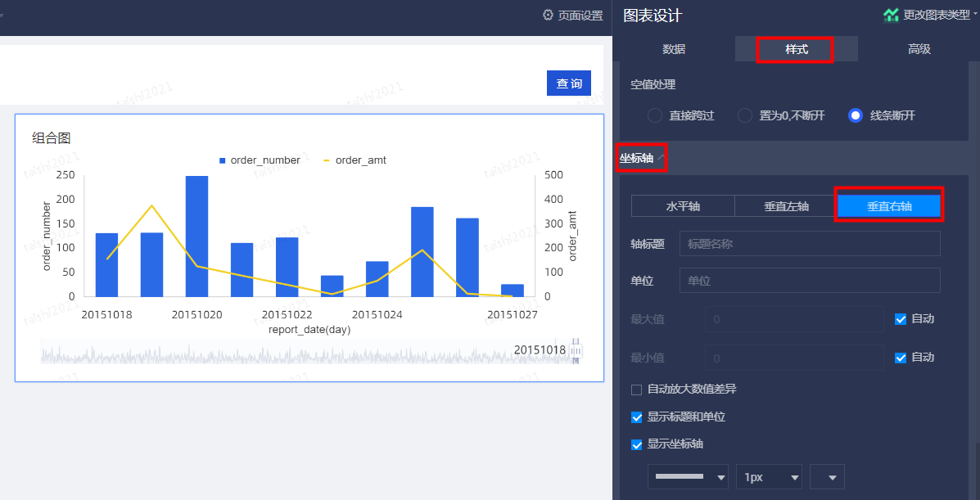Click the 查询 button
This screenshot has width=980, height=500.
pyautogui.click(x=569, y=83)
